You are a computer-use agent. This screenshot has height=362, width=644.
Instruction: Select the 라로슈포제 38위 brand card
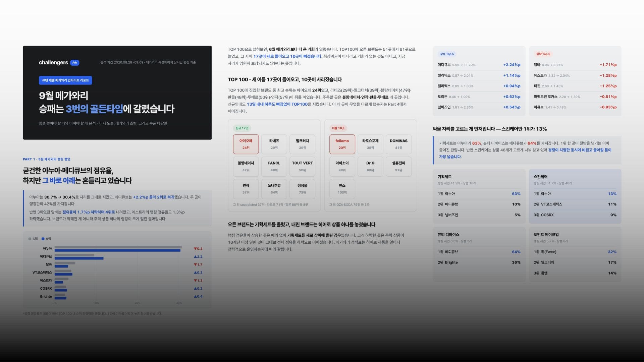click(x=370, y=144)
